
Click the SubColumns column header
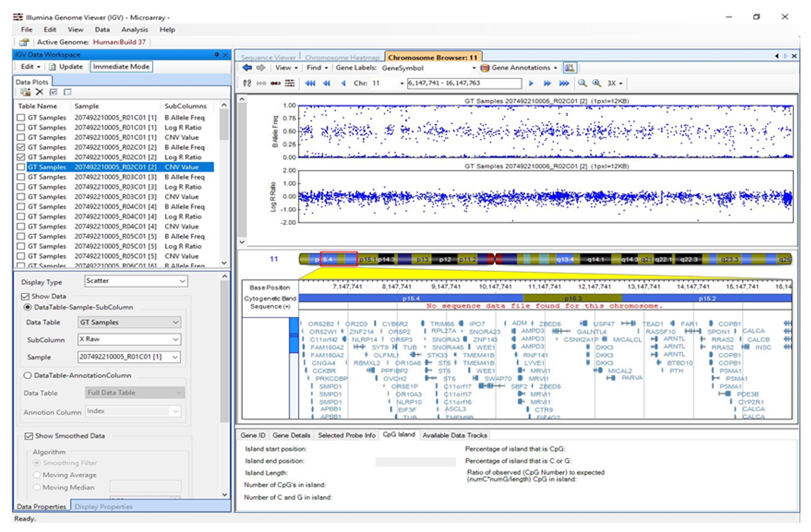185,106
